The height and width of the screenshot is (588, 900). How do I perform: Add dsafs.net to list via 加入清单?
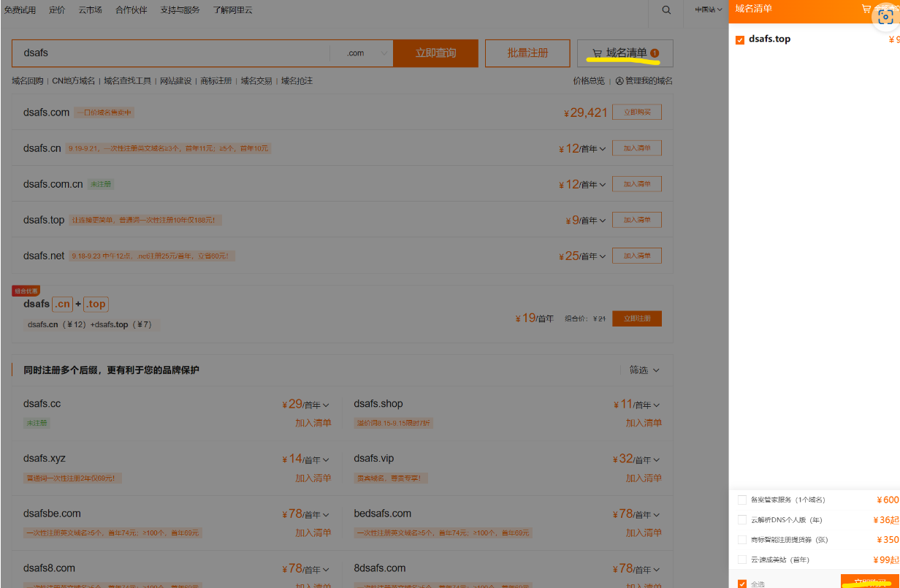click(636, 256)
